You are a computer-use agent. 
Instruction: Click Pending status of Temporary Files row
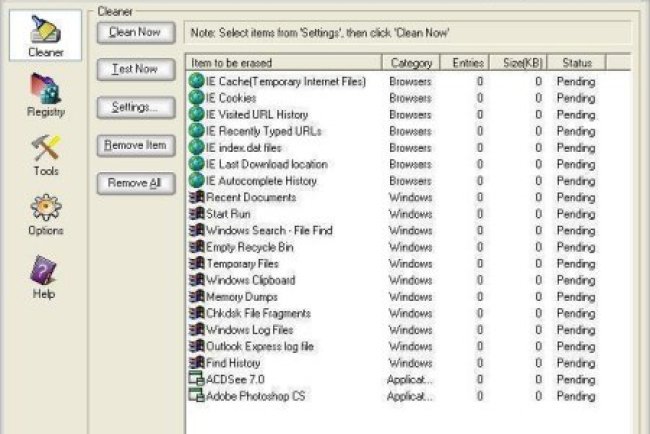click(576, 264)
